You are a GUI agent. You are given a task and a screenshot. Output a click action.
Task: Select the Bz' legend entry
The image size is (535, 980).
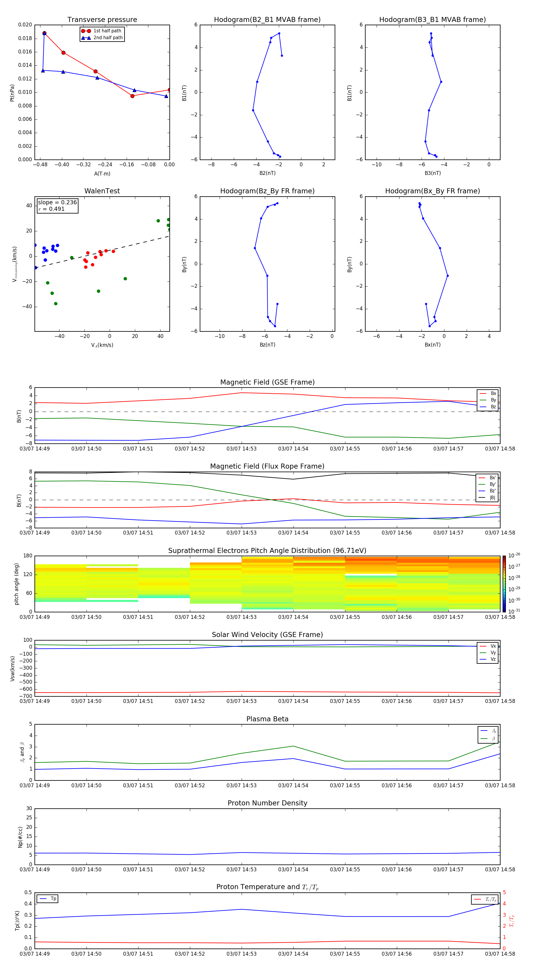tap(487, 491)
